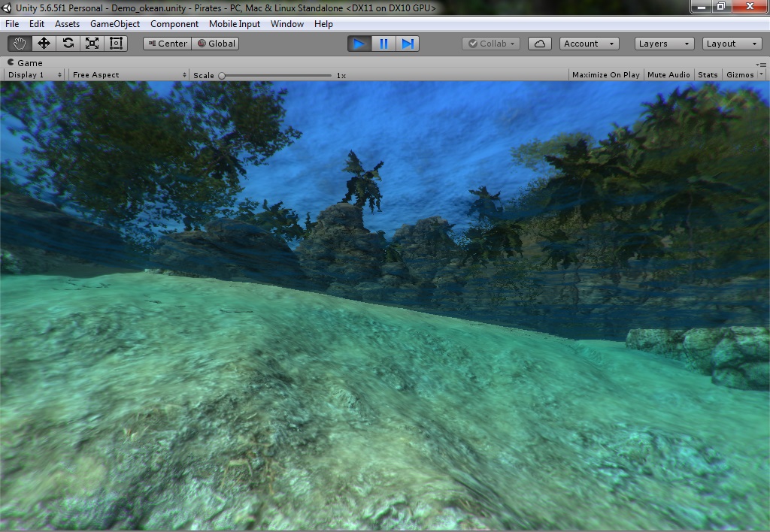770x532 pixels.
Task: Toggle Gizmos in Game view
Action: click(x=740, y=74)
